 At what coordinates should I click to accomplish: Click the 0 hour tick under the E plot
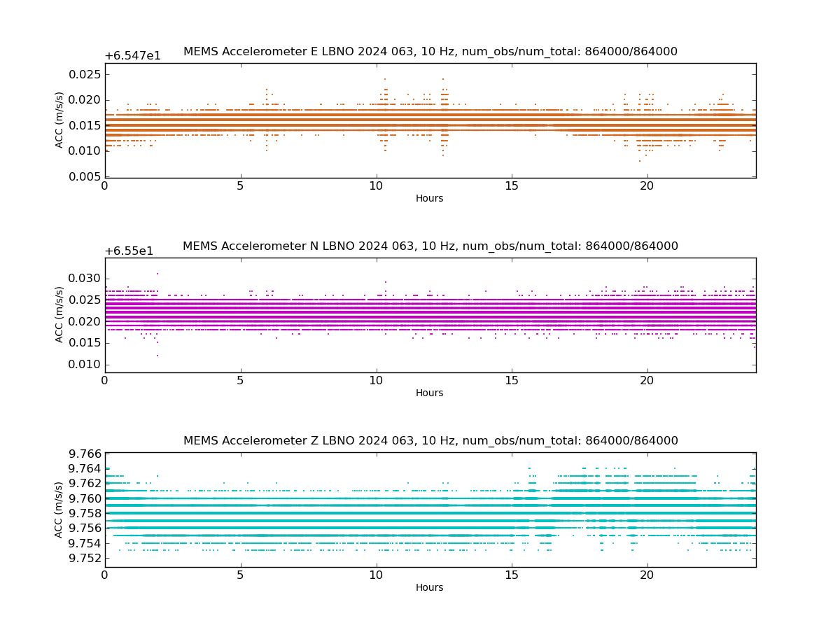(x=105, y=187)
